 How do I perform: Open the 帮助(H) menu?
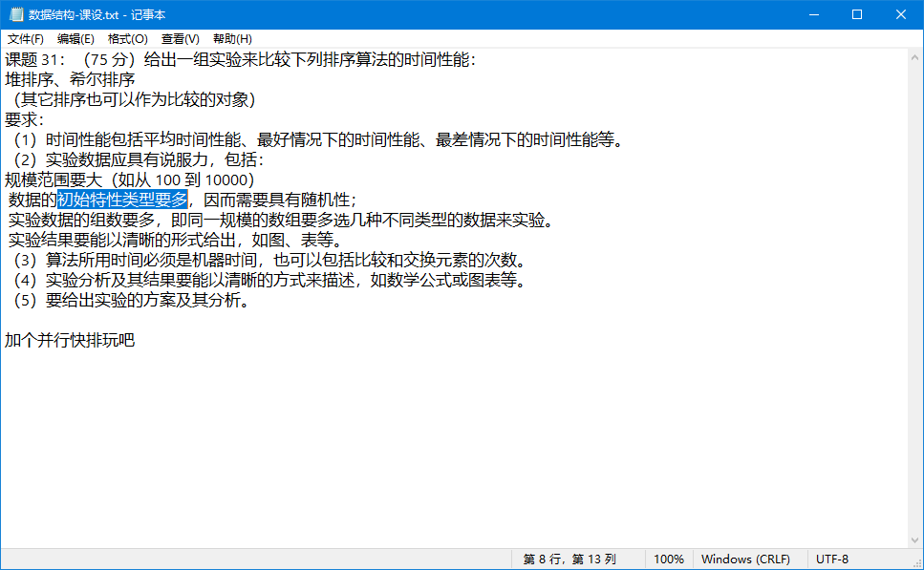(x=232, y=39)
